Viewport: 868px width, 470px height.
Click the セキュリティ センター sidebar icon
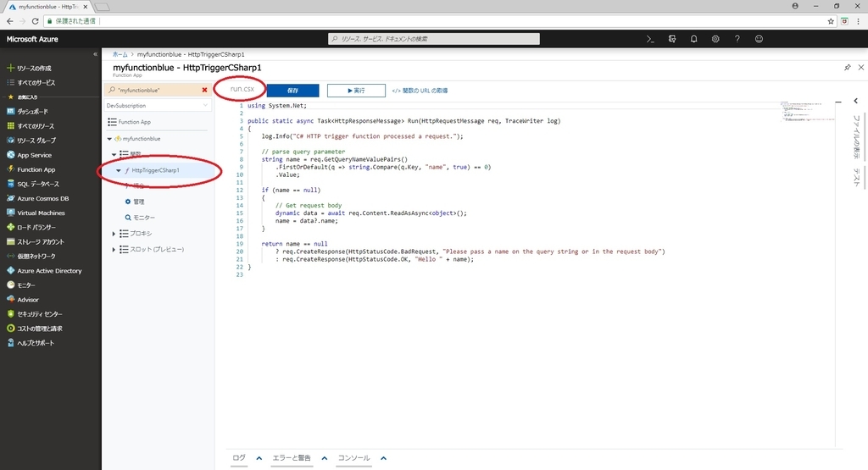pos(10,313)
